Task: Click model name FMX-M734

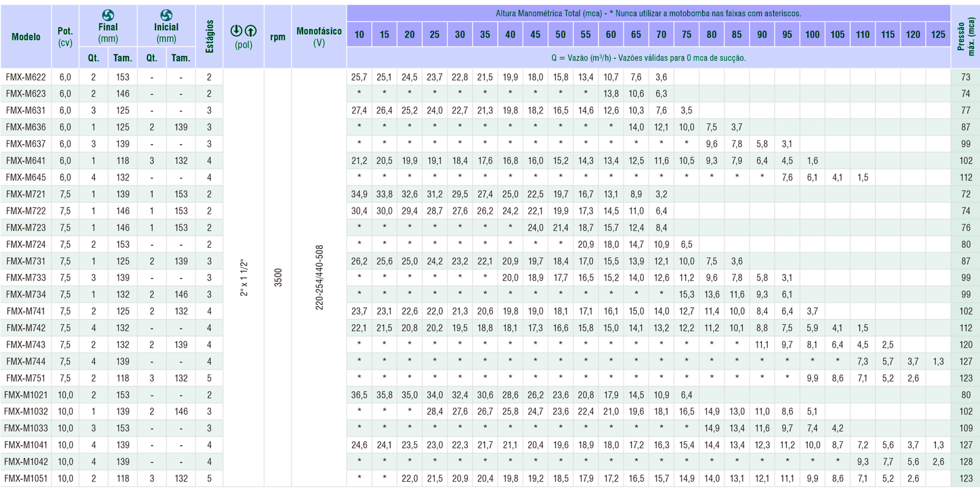Action: tap(26, 294)
